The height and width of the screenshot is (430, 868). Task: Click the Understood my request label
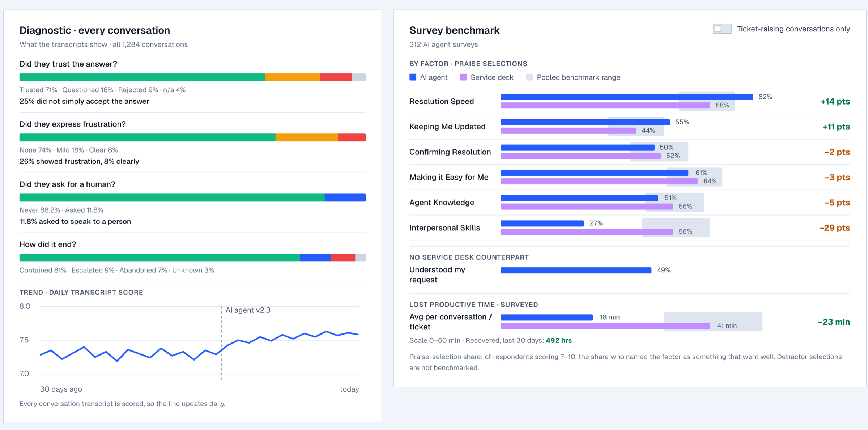coord(437,275)
